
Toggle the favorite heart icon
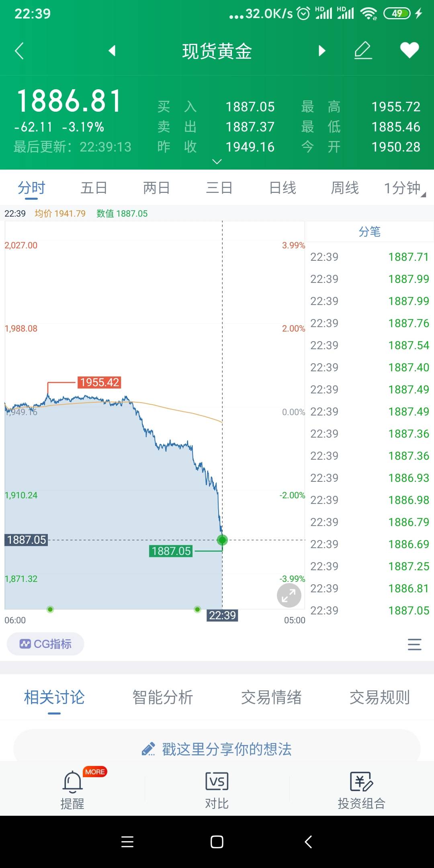point(409,50)
